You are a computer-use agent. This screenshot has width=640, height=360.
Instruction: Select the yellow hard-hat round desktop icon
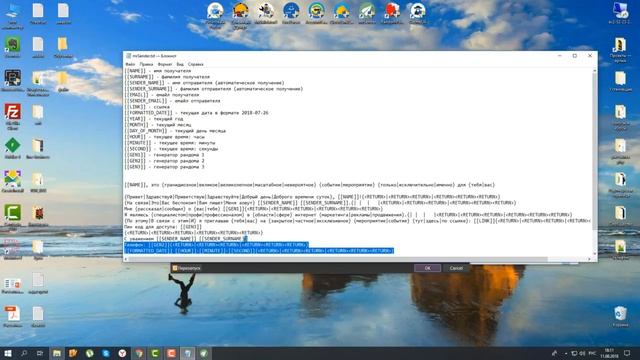tap(240, 15)
